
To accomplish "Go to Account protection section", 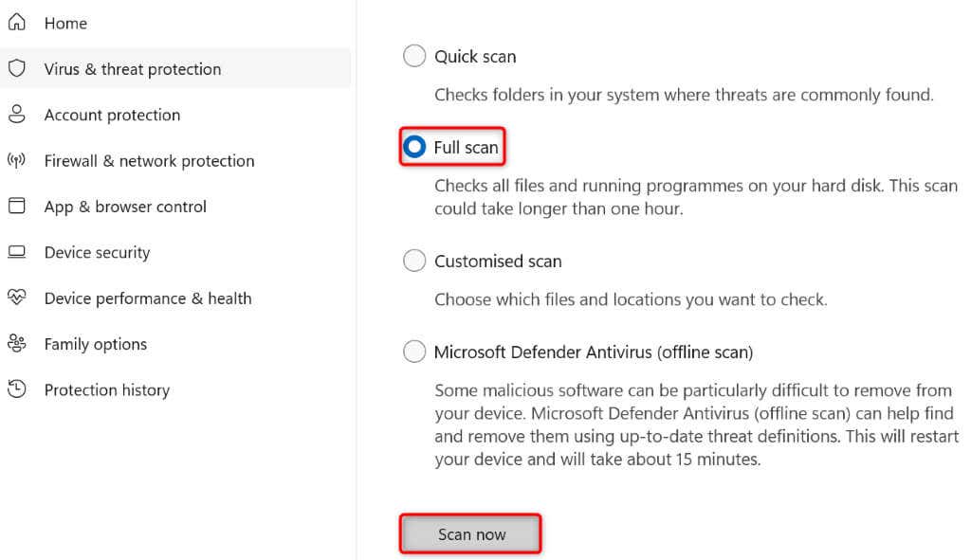I will click(112, 115).
